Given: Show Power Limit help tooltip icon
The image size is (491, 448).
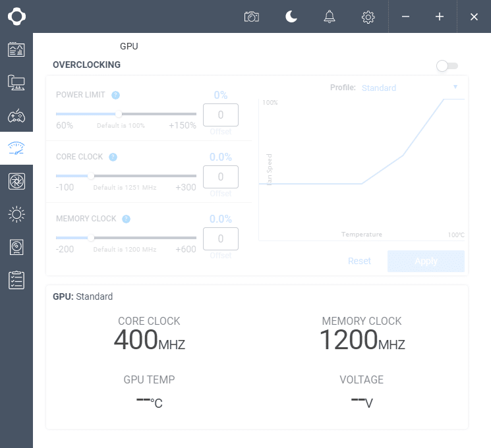Looking at the screenshot, I should 115,95.
